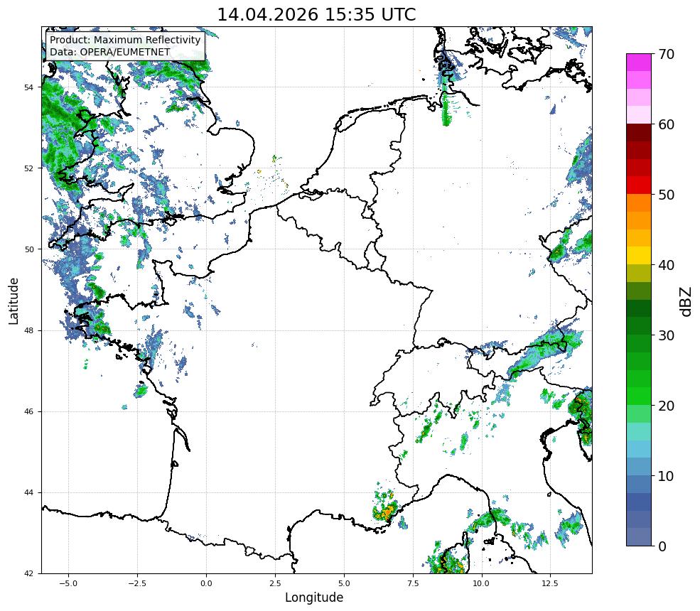
Task: Click colorbar tick label 10
Action: pos(666,476)
